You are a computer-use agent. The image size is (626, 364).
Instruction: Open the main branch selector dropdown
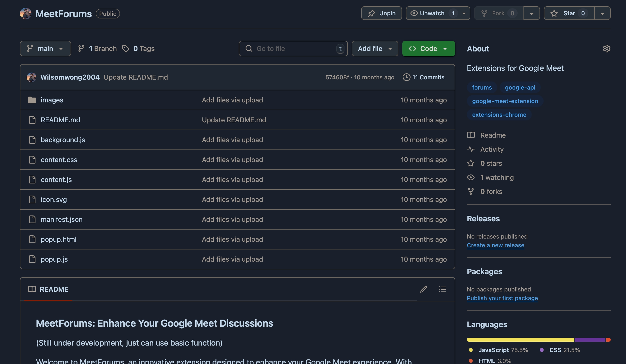[45, 48]
